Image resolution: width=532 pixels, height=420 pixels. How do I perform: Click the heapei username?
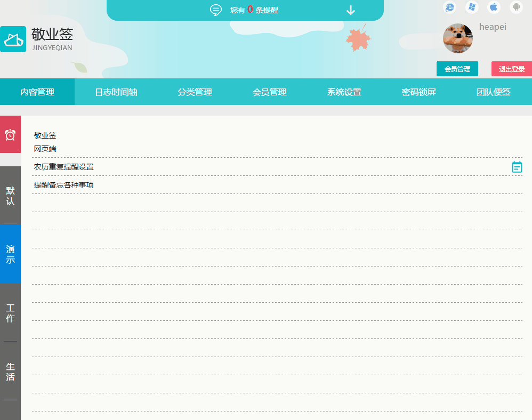[493, 27]
